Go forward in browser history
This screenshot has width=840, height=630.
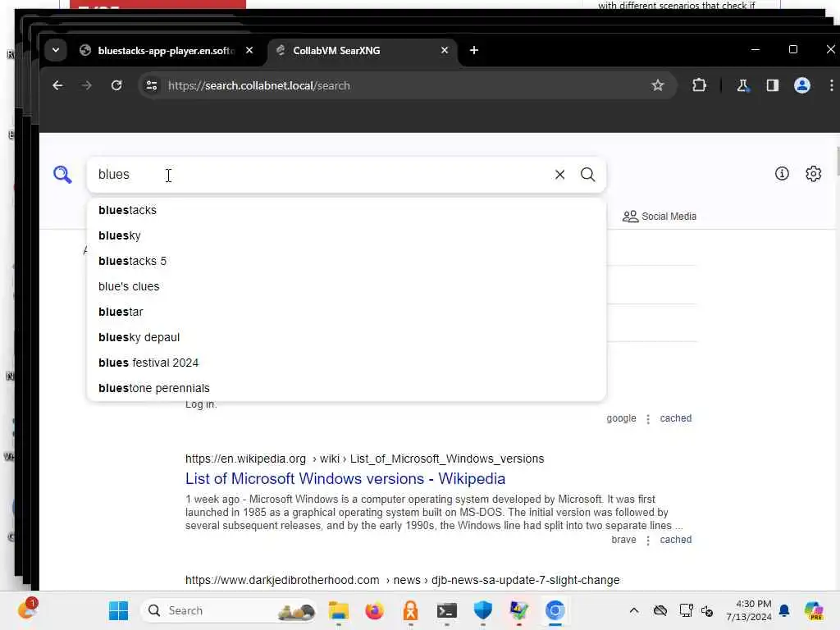pos(87,85)
